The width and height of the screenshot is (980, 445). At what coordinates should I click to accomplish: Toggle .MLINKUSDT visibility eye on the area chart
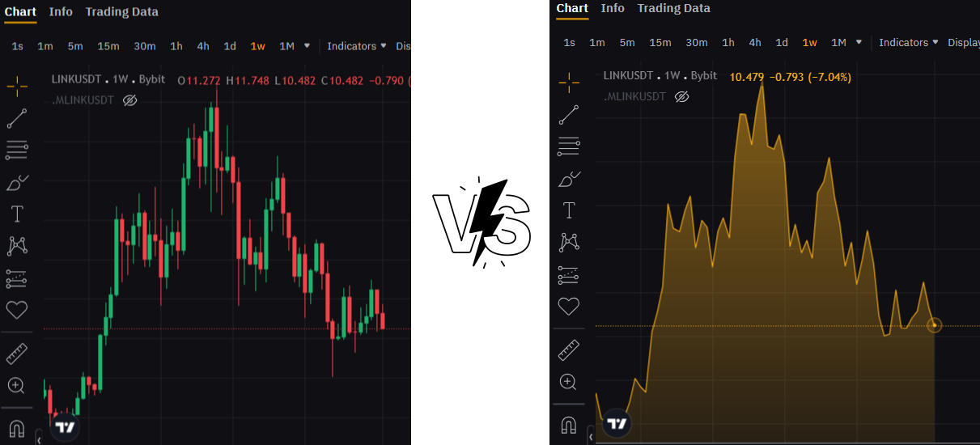point(681,96)
